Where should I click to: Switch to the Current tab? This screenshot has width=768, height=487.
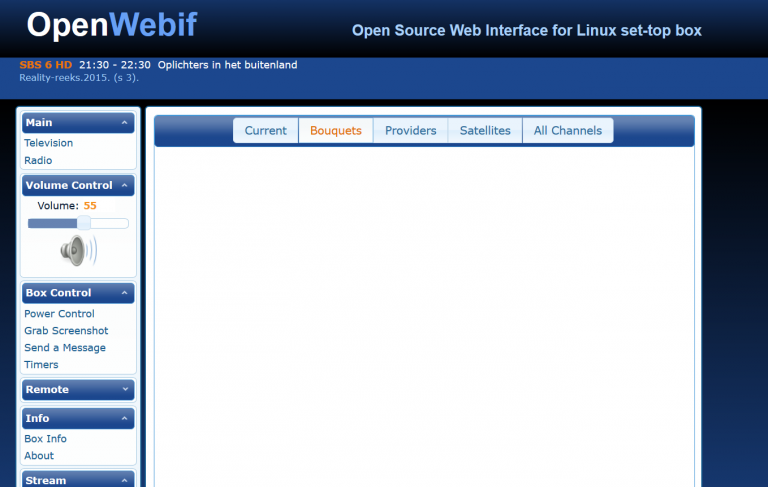point(265,131)
